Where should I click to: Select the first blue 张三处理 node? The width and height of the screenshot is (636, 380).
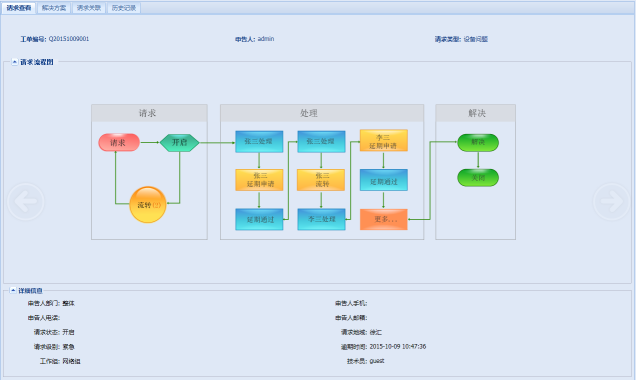[x=259, y=142]
